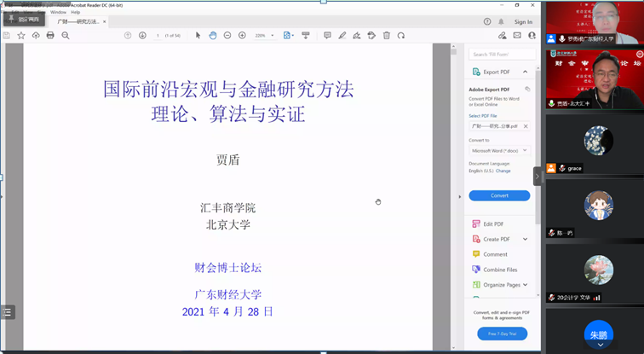Screen dimensions: 644x354
Task: Collapse the right tools pane handle
Action: pyautogui.click(x=538, y=176)
